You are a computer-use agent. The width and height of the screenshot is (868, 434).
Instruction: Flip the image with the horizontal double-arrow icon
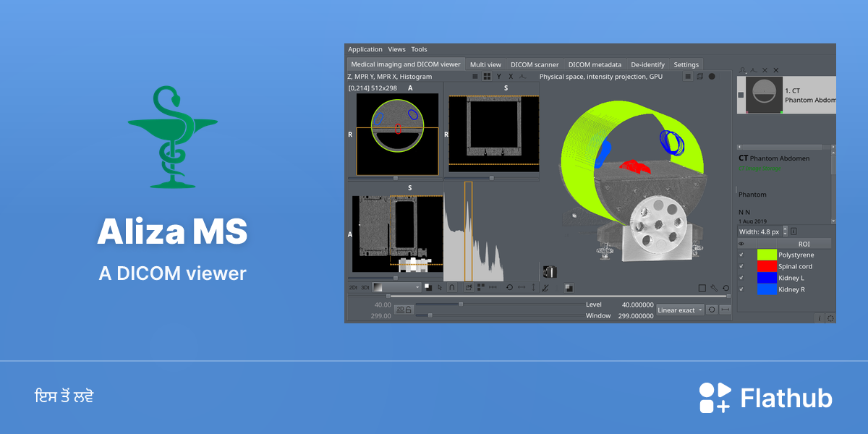tap(522, 287)
